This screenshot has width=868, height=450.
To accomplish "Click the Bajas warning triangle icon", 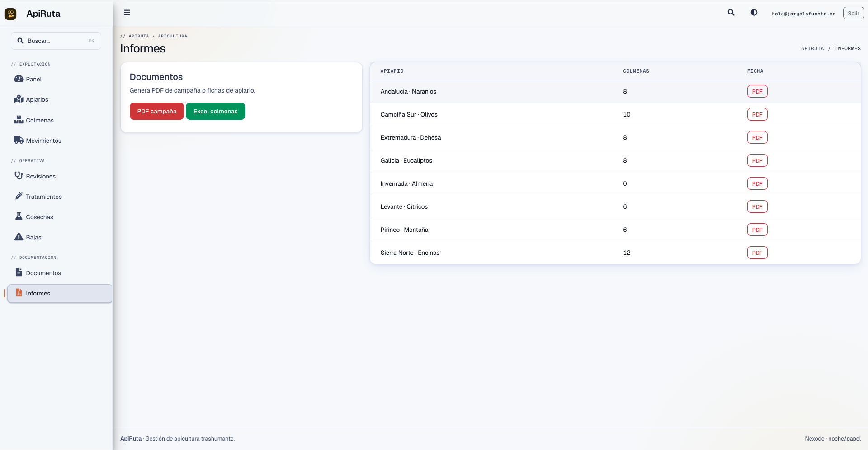I will [19, 237].
